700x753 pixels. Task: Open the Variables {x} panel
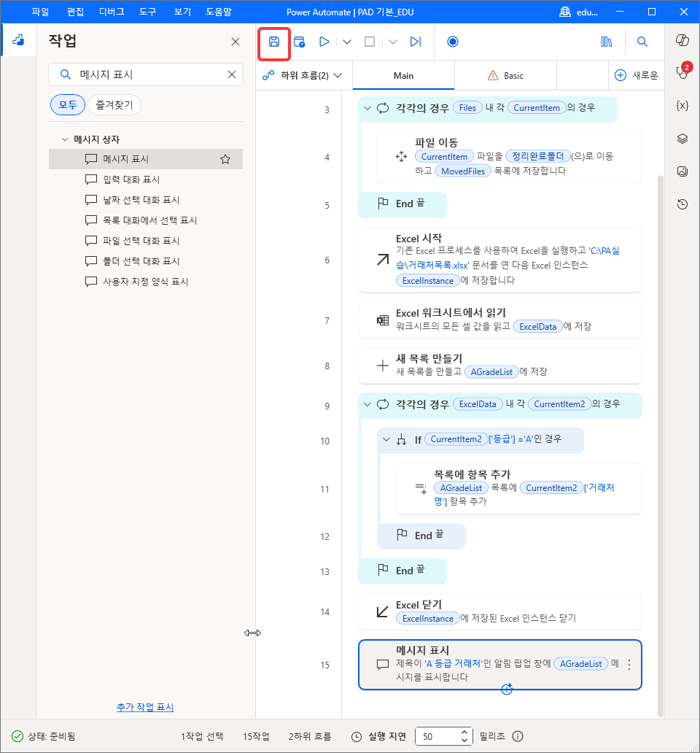pyautogui.click(x=682, y=106)
